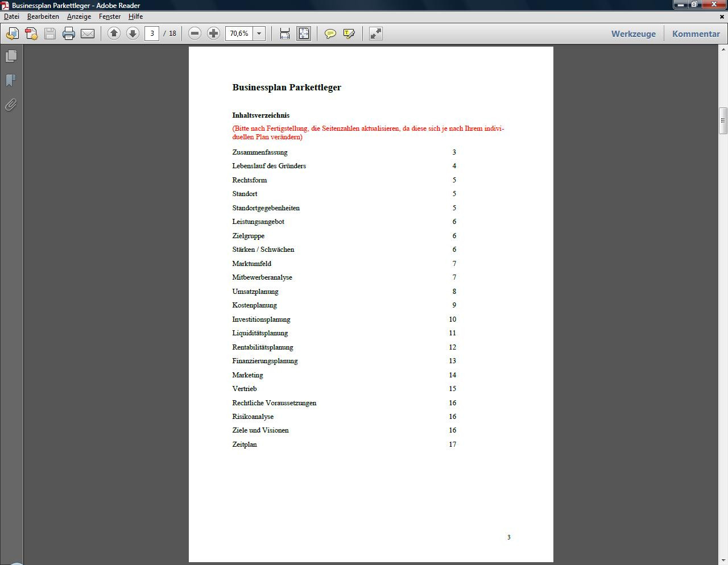This screenshot has height=565, width=728.
Task: Click the Zielgruppe entry
Action: (x=249, y=236)
